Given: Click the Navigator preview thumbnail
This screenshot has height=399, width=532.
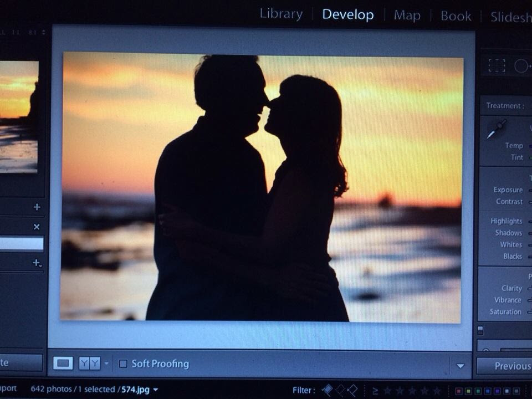Looking at the screenshot, I should [x=19, y=117].
